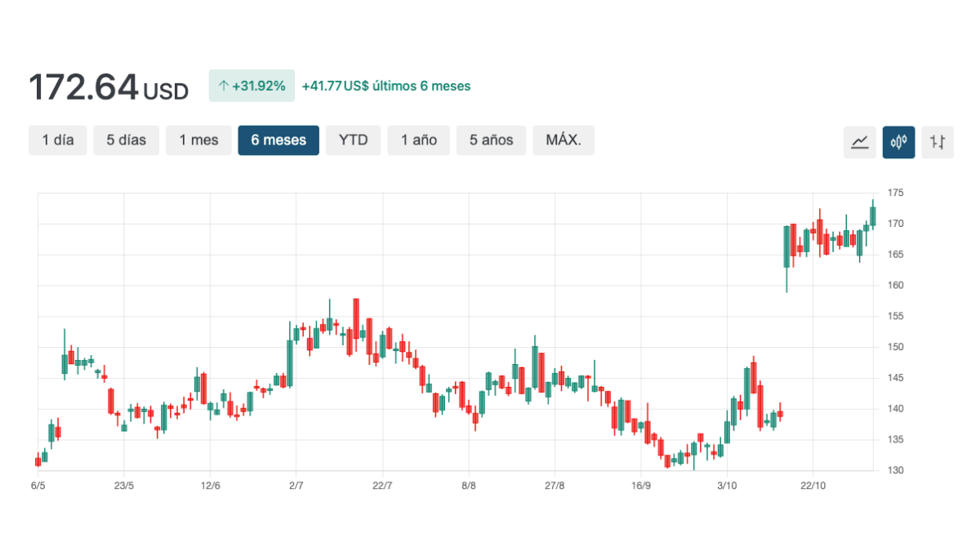Click the last candlestick on the chart
Screen dimensions: 980x551
pyautogui.click(x=872, y=216)
